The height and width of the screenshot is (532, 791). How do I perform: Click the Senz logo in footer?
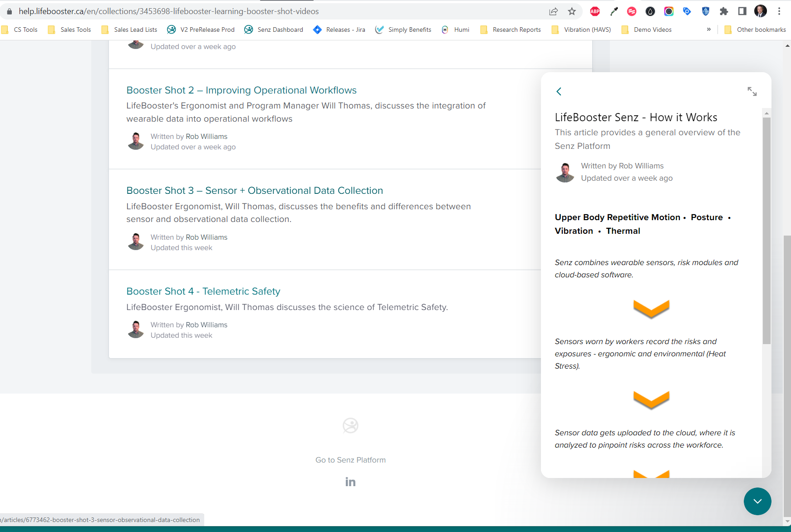(x=350, y=425)
